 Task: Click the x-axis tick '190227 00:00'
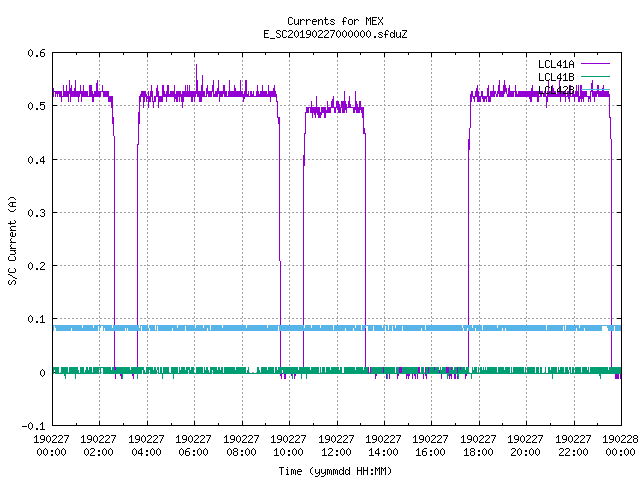pyautogui.click(x=51, y=446)
